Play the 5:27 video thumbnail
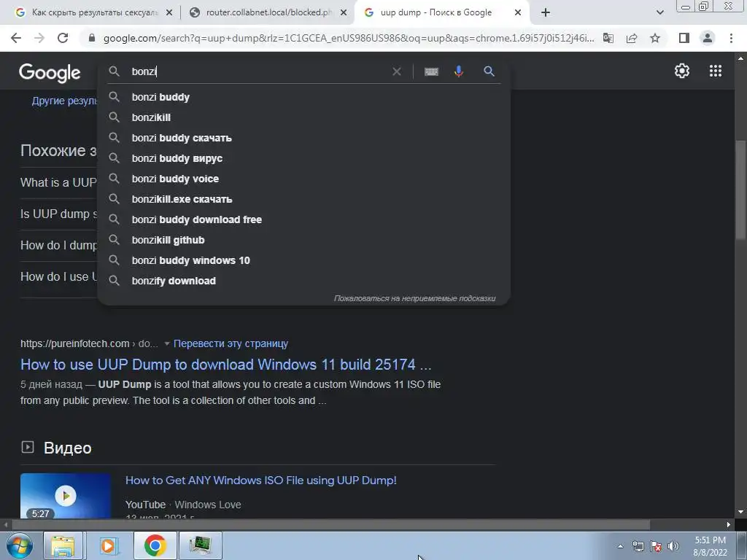The width and height of the screenshot is (747, 560). [66, 496]
